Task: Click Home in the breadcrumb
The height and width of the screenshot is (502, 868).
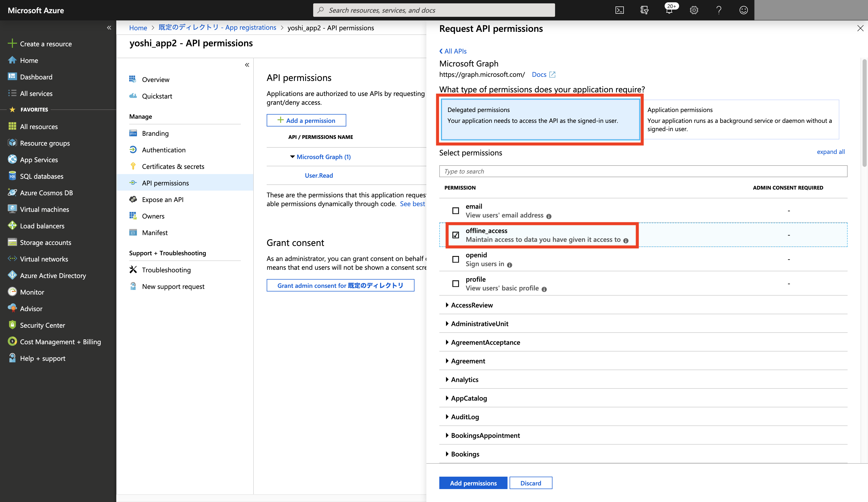Action: (138, 28)
